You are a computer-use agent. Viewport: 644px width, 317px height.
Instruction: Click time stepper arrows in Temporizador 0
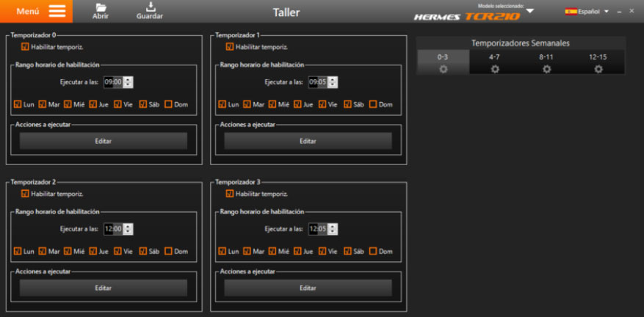(x=129, y=82)
